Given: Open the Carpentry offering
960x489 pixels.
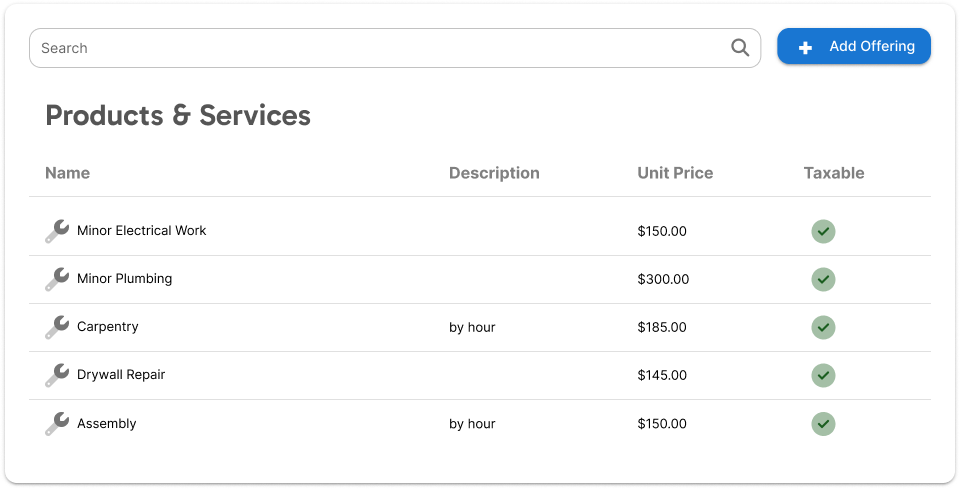Looking at the screenshot, I should coord(108,327).
